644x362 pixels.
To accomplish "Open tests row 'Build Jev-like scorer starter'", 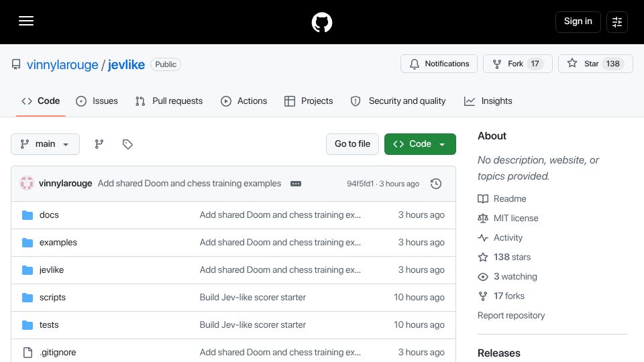I will [x=253, y=325].
